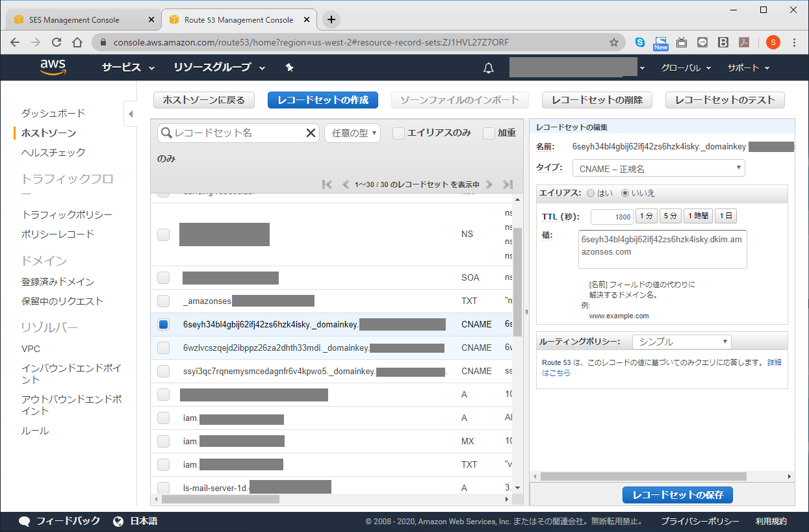Check the _amazonses TXT record checkbox
The image size is (809, 532).
(x=164, y=301)
